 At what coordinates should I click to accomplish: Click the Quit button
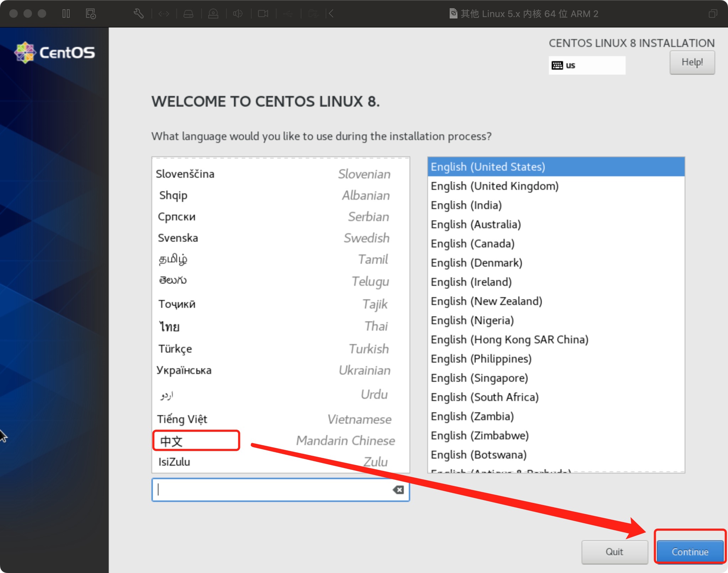tap(614, 552)
